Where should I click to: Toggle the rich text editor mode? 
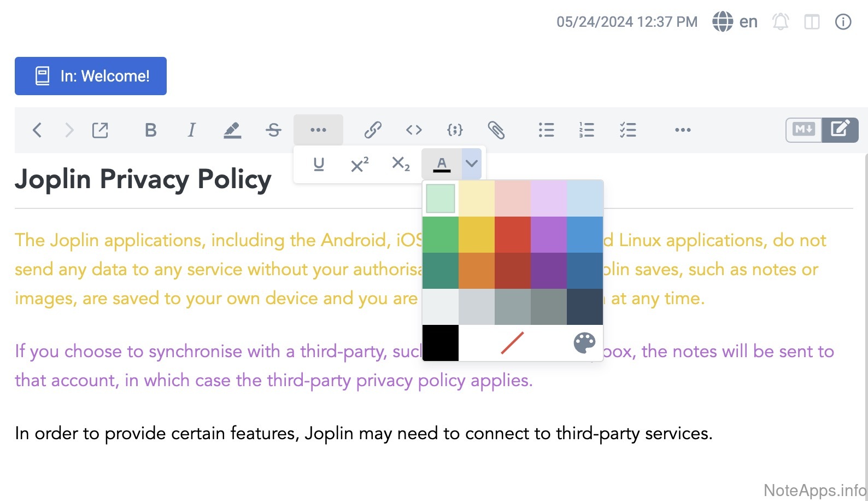pos(840,130)
